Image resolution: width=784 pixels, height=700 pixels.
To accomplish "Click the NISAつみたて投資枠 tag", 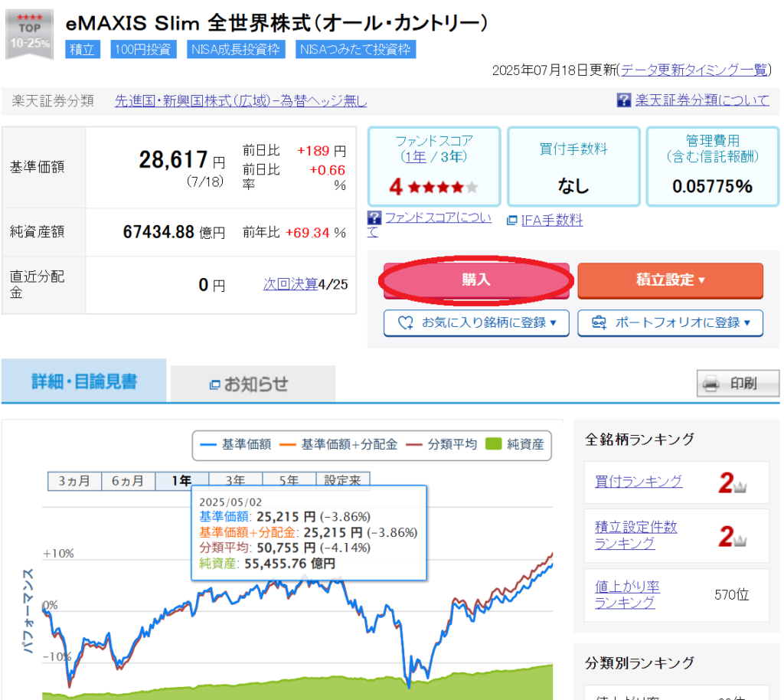I will click(x=355, y=50).
